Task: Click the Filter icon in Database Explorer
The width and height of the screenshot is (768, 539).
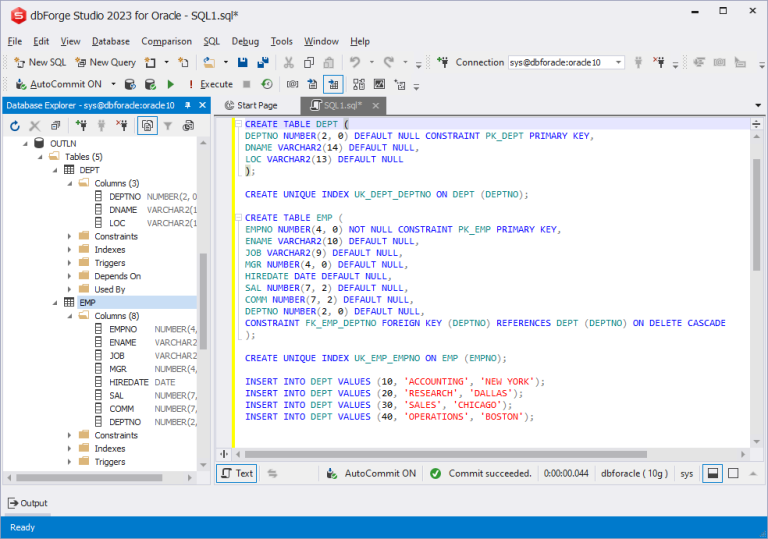Action: tap(168, 126)
